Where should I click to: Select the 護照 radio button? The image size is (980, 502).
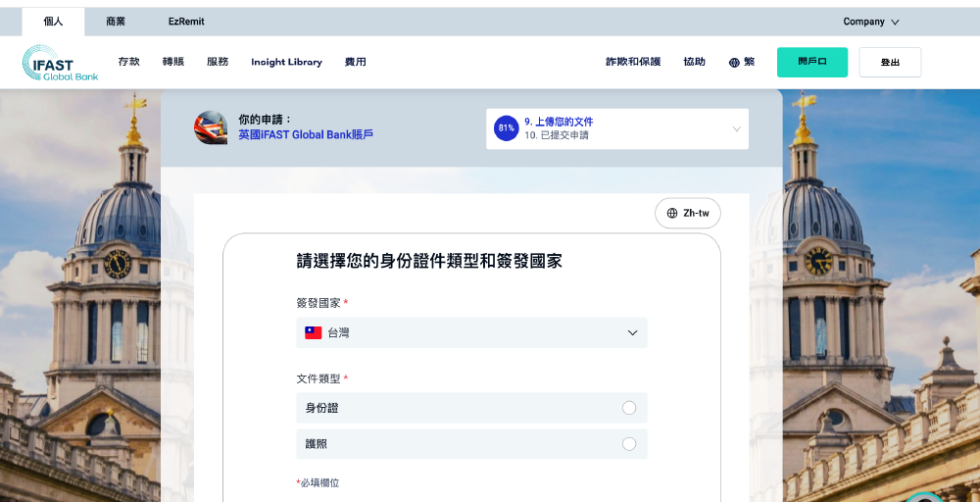click(x=629, y=444)
